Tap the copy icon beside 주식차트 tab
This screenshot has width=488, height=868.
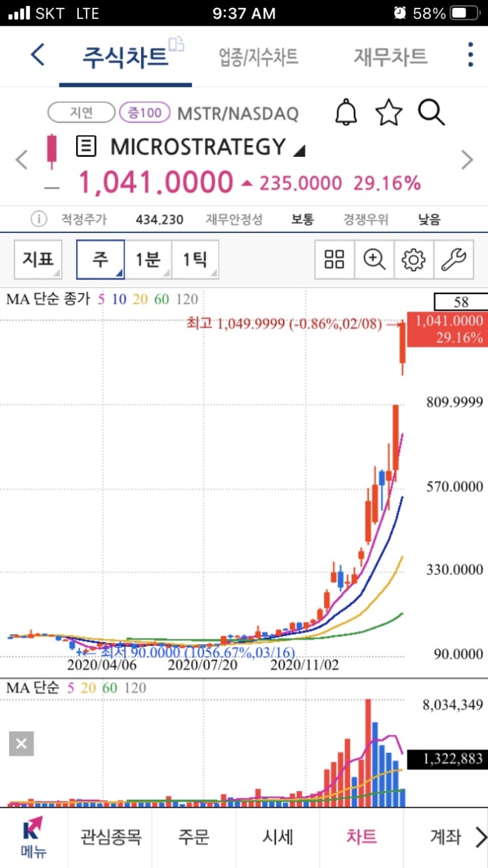(x=176, y=44)
